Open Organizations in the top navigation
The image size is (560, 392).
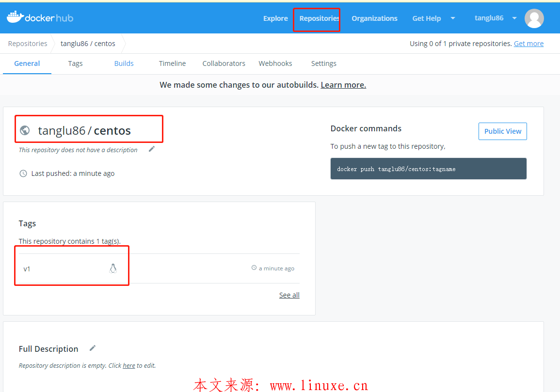374,18
